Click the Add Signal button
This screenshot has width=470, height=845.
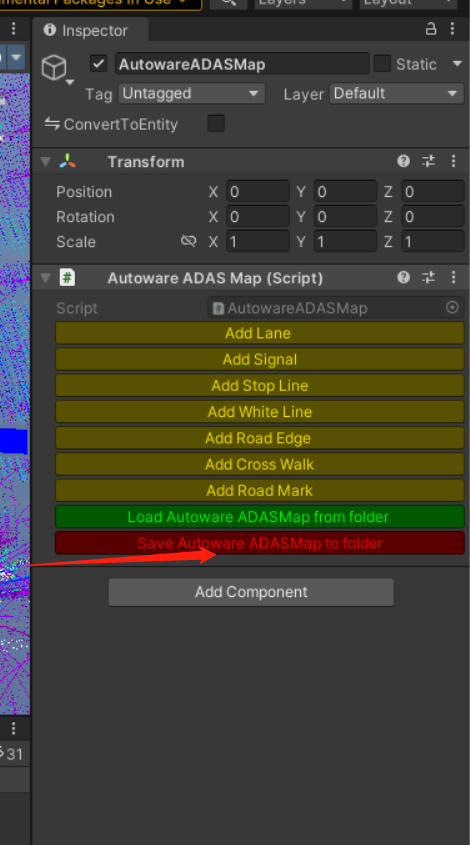click(259, 359)
